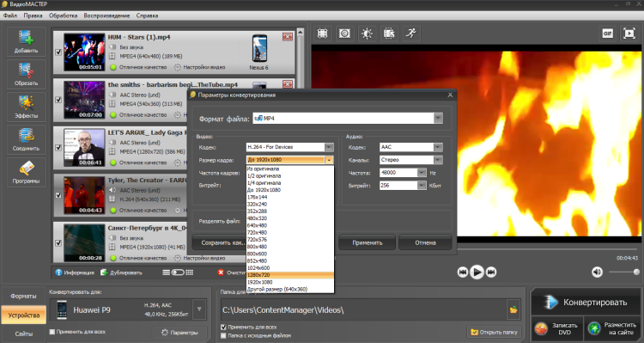This screenshot has height=343, width=644.
Task: Click the Записать DVD button
Action: click(557, 328)
